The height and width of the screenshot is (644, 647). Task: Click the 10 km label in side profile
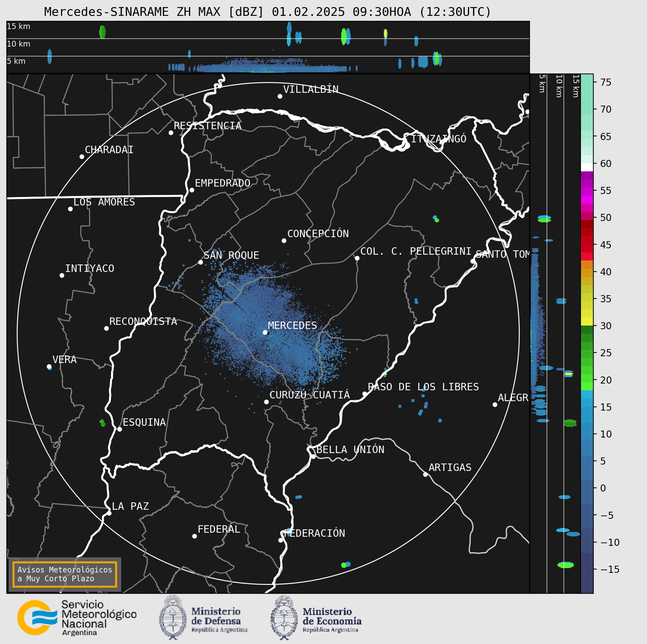pos(559,86)
